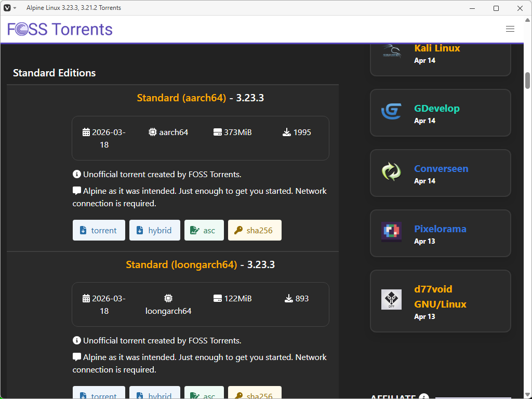Viewport: 532px width, 399px height.
Task: Click the Apr 14 date under GDevelop
Action: (x=425, y=121)
